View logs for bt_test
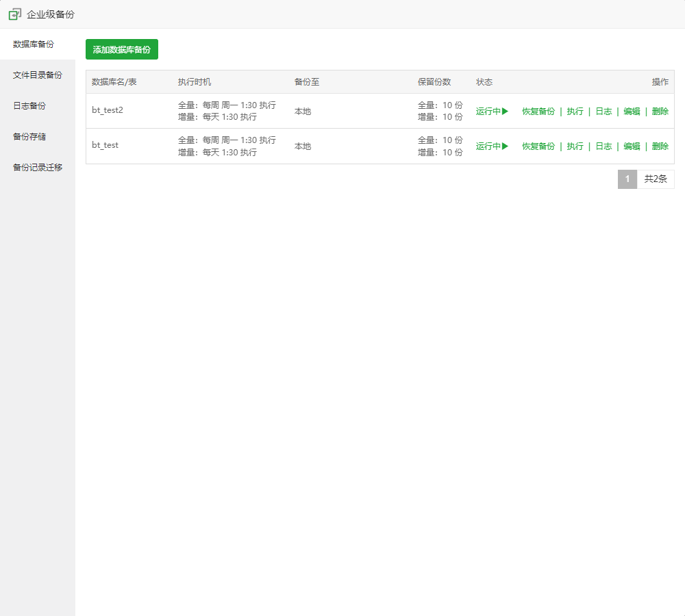685x616 pixels. (x=603, y=146)
